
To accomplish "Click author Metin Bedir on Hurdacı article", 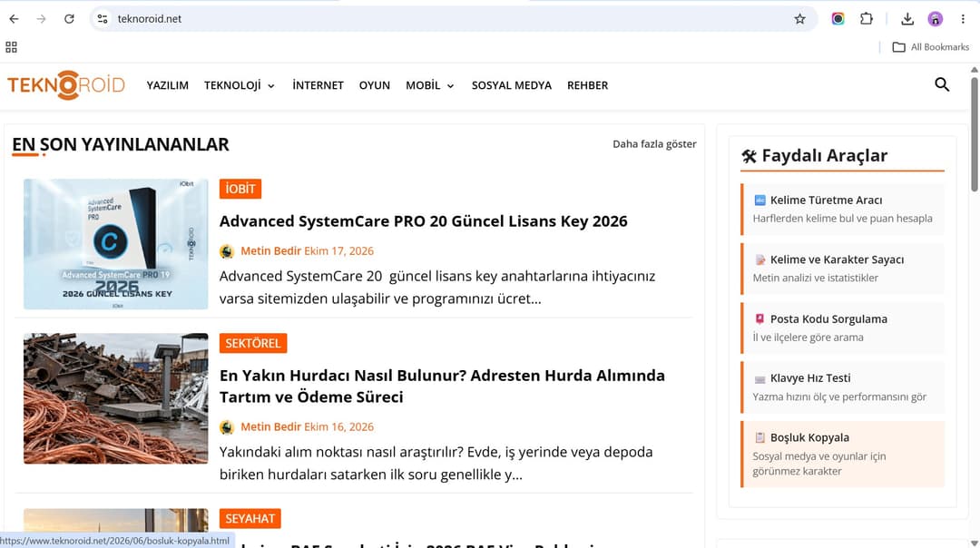I will click(x=270, y=427).
